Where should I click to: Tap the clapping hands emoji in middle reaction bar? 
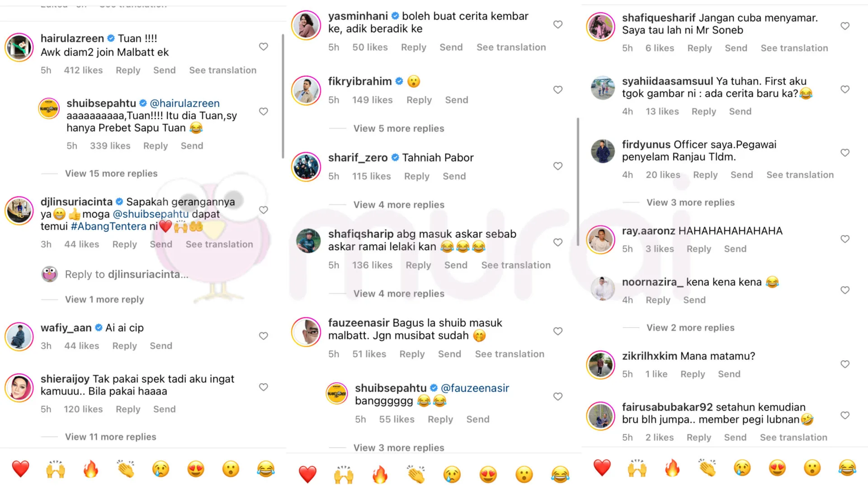pyautogui.click(x=416, y=474)
